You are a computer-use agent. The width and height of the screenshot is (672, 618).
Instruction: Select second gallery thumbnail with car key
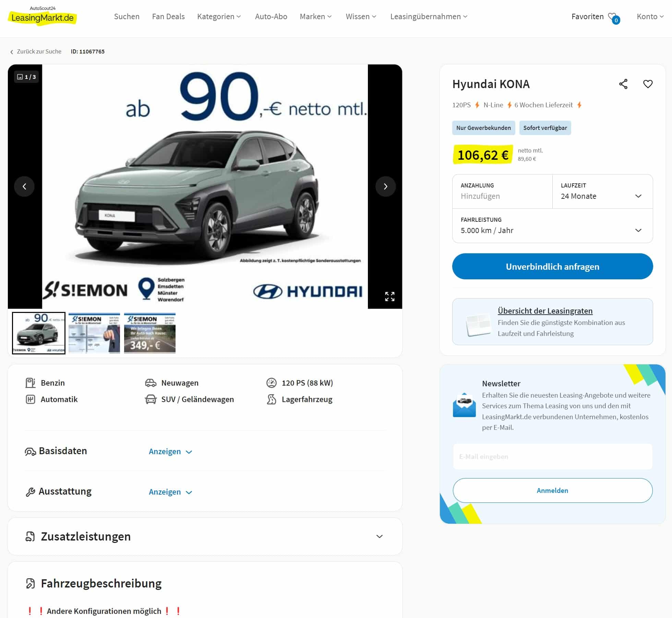(x=94, y=333)
